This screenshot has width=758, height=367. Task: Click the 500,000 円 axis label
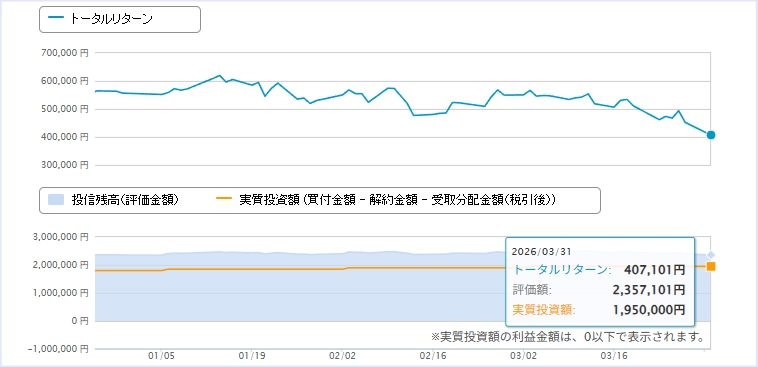[x=65, y=109]
